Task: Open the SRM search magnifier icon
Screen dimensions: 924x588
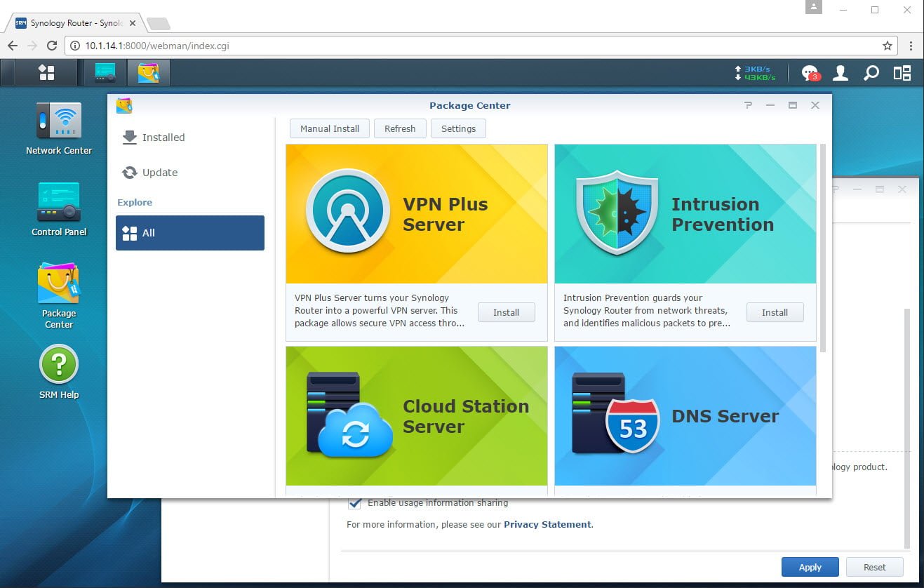Action: click(871, 72)
